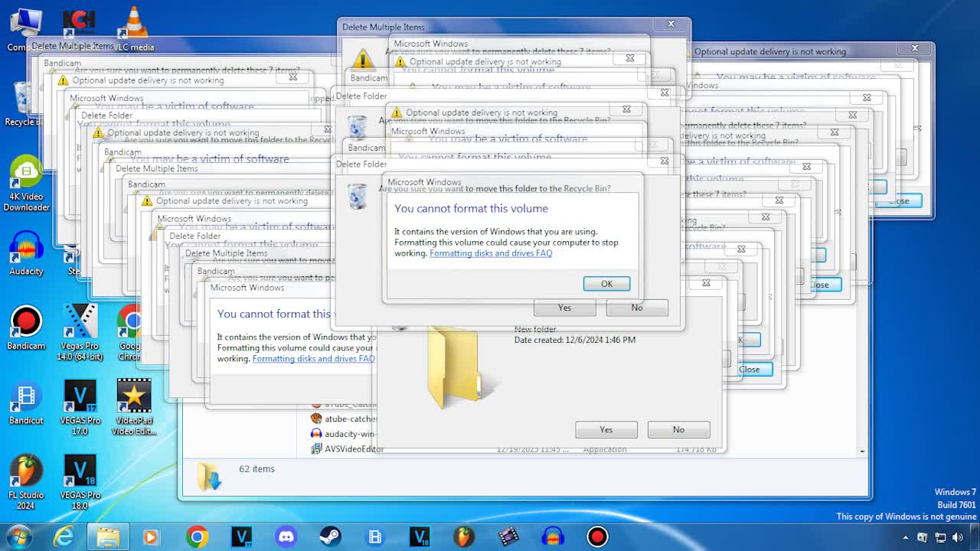Open network tray icon
This screenshot has height=551, width=980.
tap(941, 538)
